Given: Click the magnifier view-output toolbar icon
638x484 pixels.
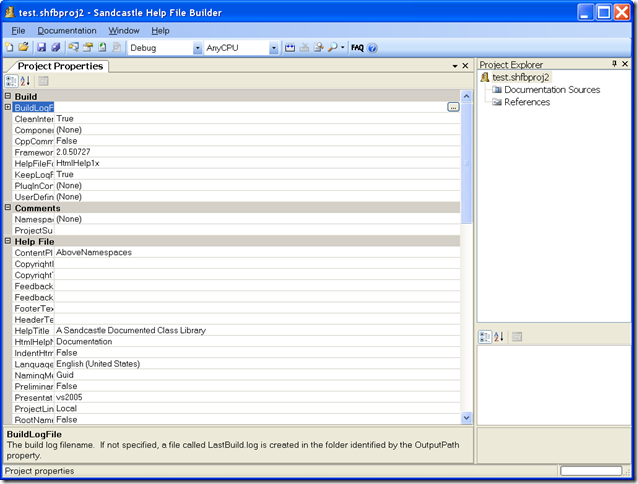Looking at the screenshot, I should click(332, 47).
